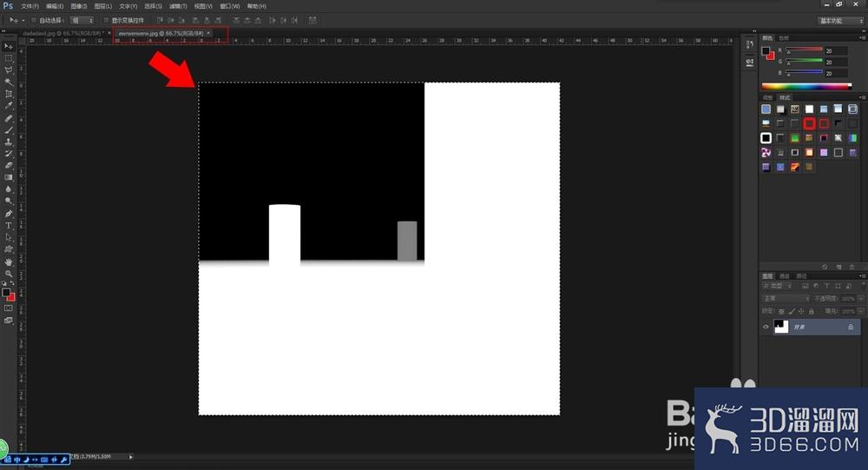
Task: Click the foreground color swatch in toolbox
Action: coord(6,292)
